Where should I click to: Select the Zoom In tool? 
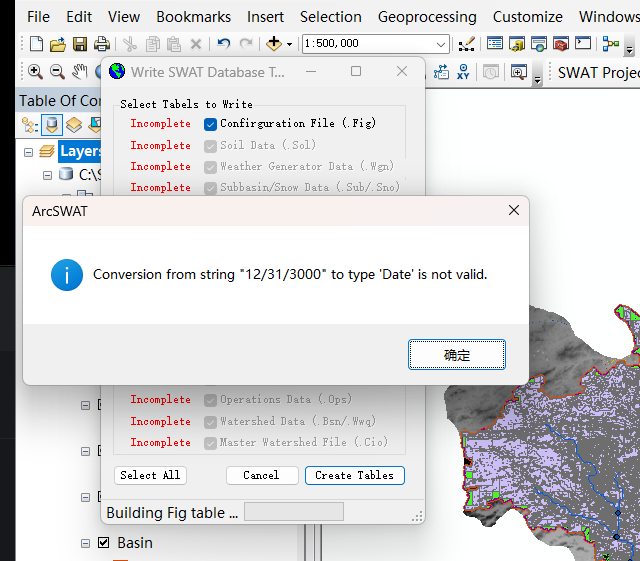pyautogui.click(x=36, y=72)
